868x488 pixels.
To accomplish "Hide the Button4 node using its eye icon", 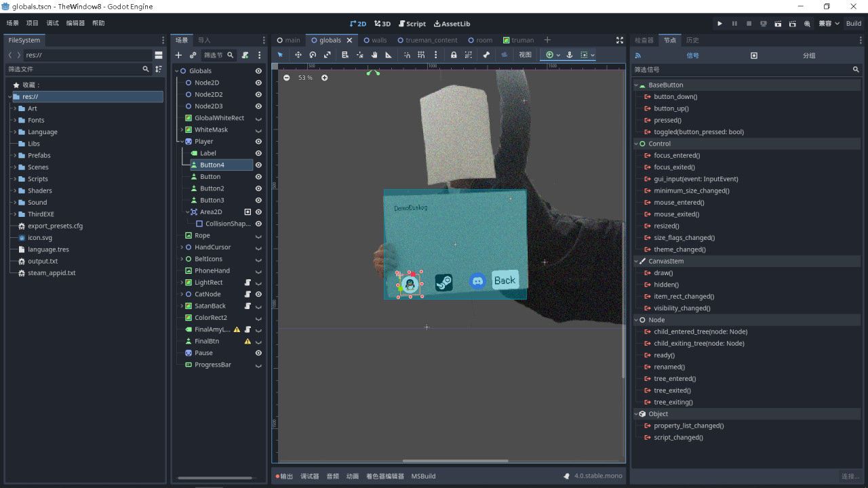I will coord(258,165).
